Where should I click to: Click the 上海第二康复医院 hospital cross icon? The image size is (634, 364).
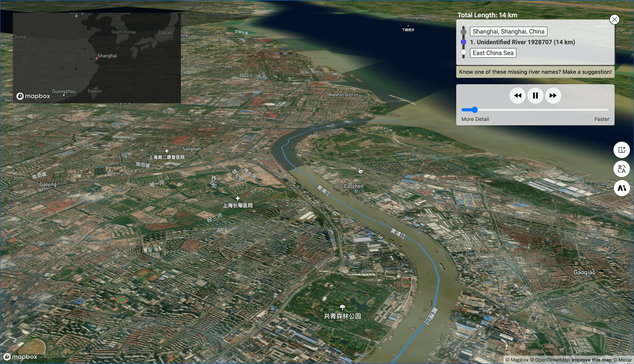click(x=167, y=151)
